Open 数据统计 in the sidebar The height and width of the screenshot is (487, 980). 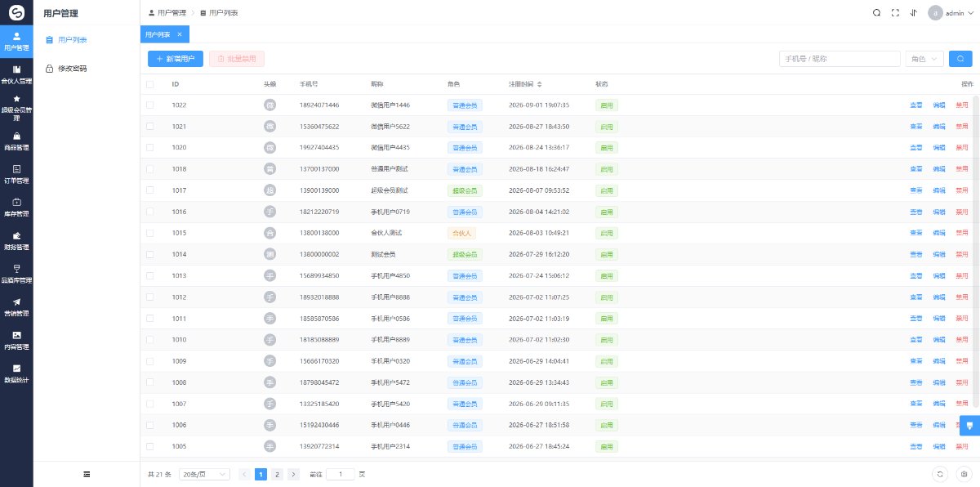[x=16, y=373]
